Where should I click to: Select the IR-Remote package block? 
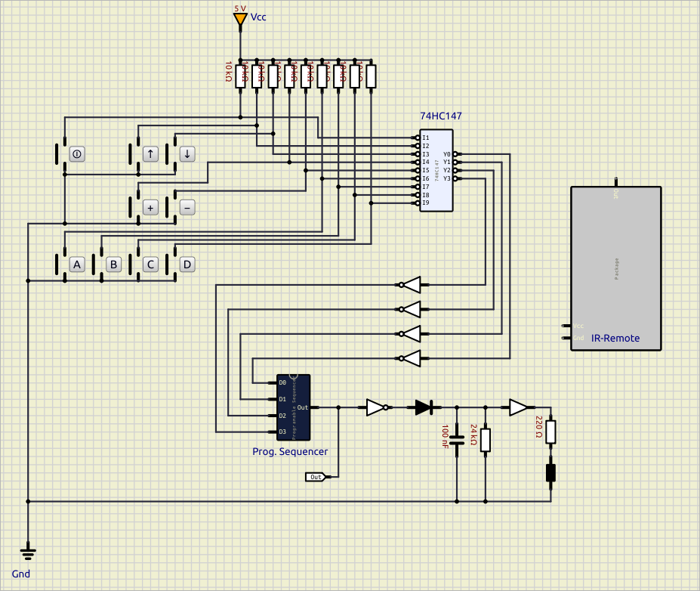(x=615, y=268)
